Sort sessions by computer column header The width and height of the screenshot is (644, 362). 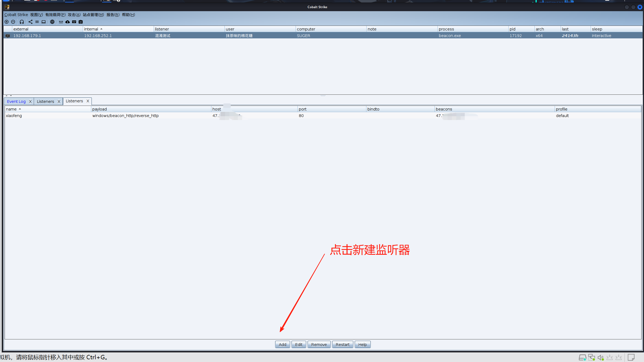click(331, 29)
